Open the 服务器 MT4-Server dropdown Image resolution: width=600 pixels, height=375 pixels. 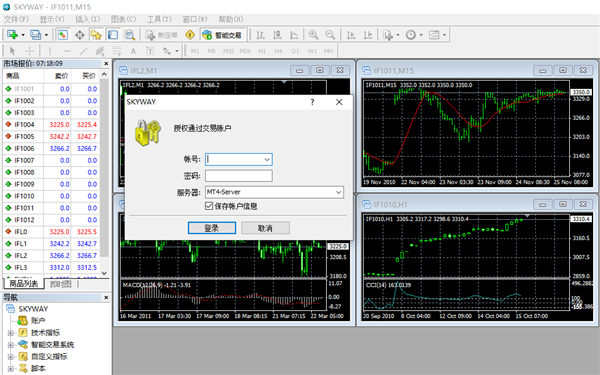click(x=338, y=192)
